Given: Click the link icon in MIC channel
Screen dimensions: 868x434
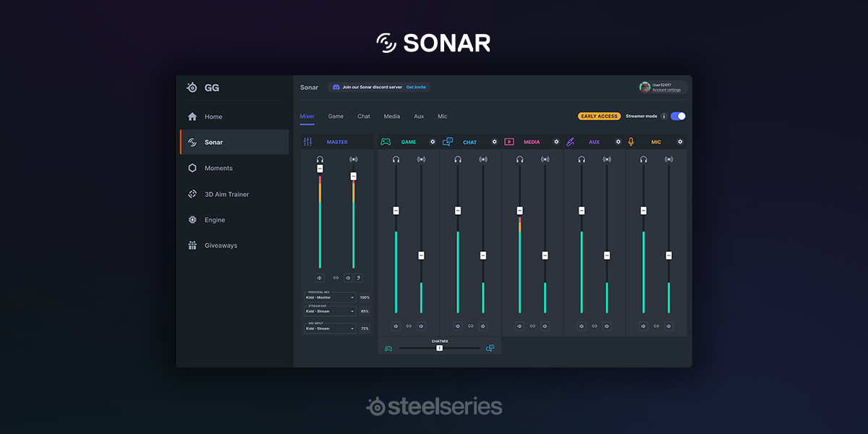Looking at the screenshot, I should click(x=656, y=326).
